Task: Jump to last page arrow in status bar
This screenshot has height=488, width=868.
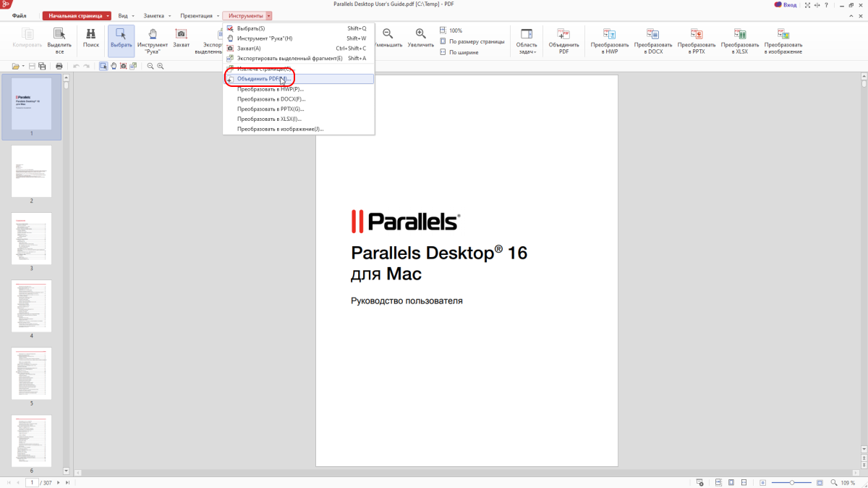Action: [68, 482]
